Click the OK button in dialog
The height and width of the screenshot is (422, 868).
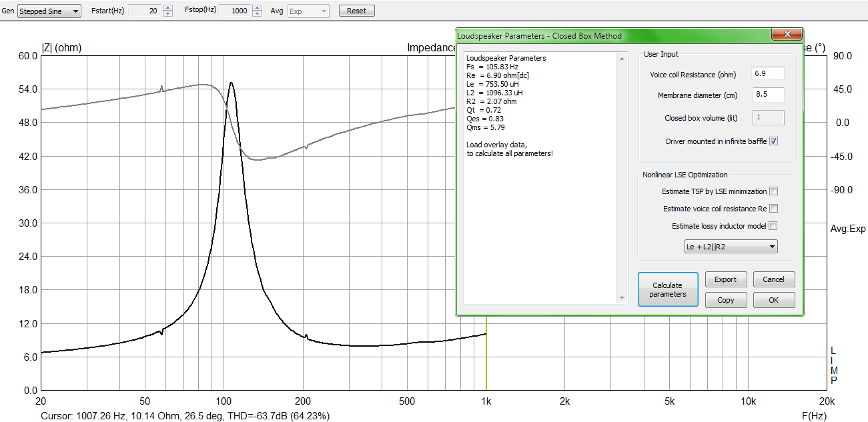774,300
